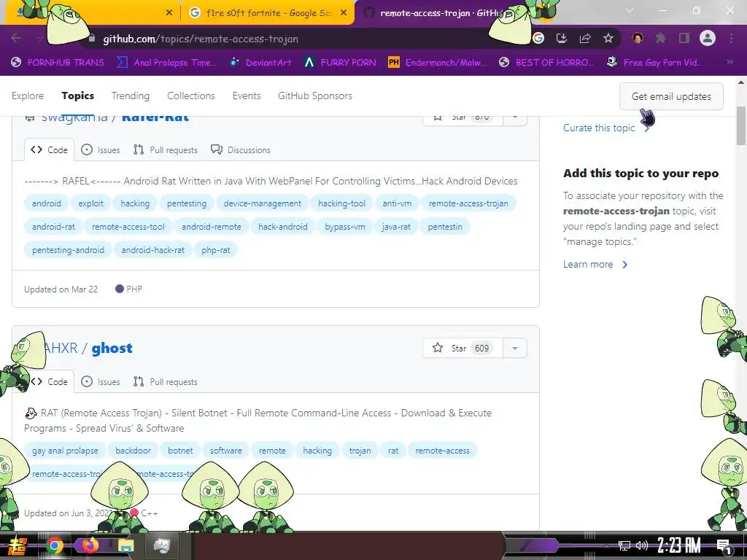Click the address bar URL field
The image size is (747, 560).
point(305,39)
